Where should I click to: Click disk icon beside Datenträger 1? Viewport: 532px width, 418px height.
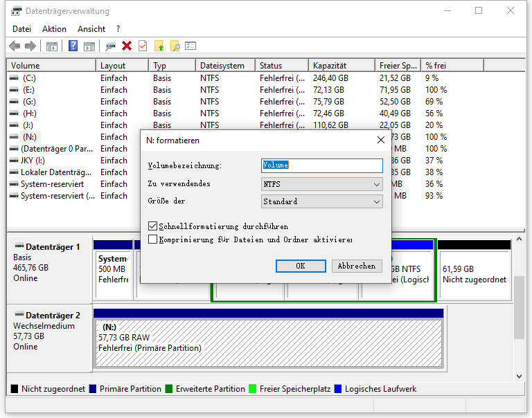[19, 246]
